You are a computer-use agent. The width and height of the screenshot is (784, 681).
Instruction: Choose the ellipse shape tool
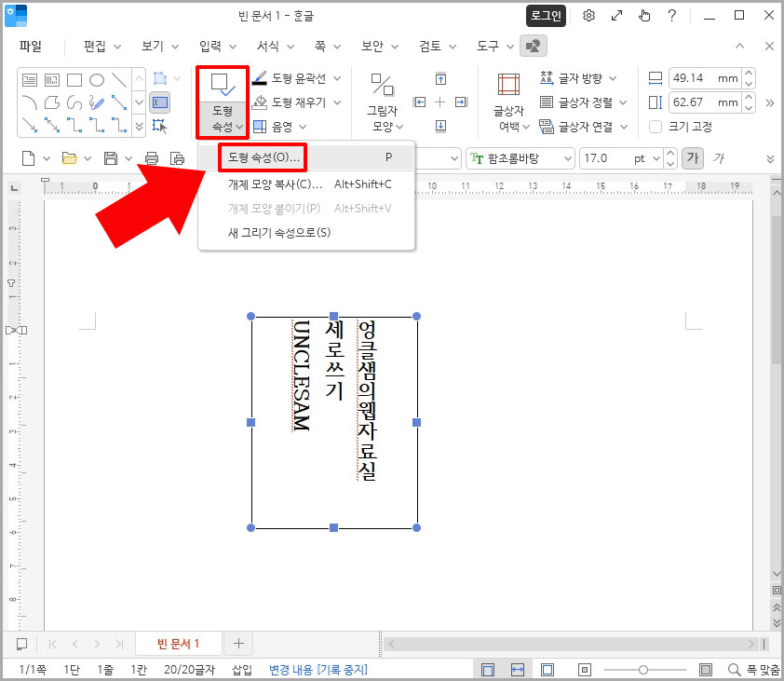(97, 79)
